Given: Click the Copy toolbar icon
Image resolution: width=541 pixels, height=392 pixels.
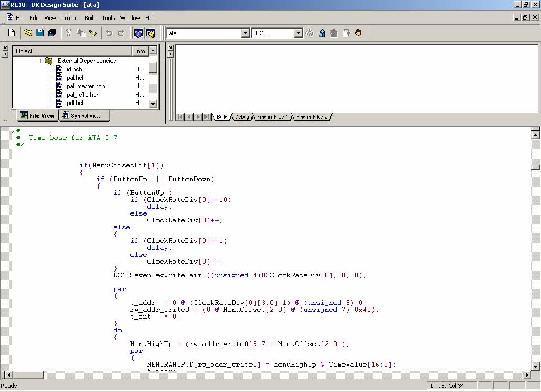Looking at the screenshot, I should click(81, 33).
